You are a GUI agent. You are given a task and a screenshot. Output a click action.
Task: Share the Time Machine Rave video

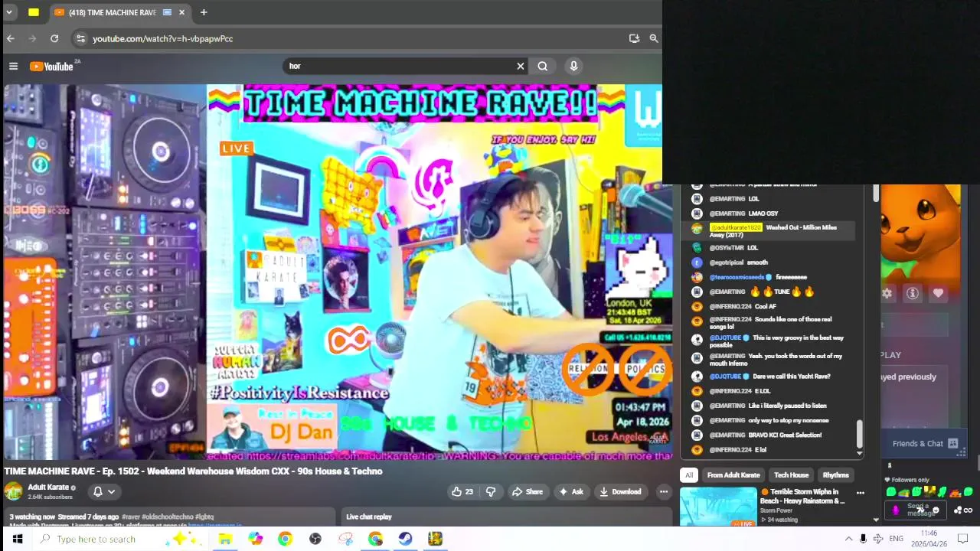tap(528, 491)
